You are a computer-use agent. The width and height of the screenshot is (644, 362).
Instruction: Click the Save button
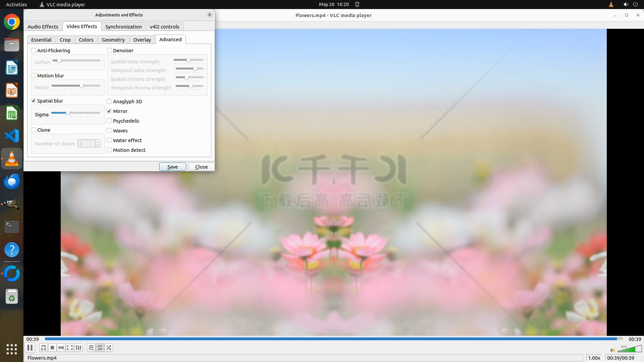pyautogui.click(x=172, y=167)
